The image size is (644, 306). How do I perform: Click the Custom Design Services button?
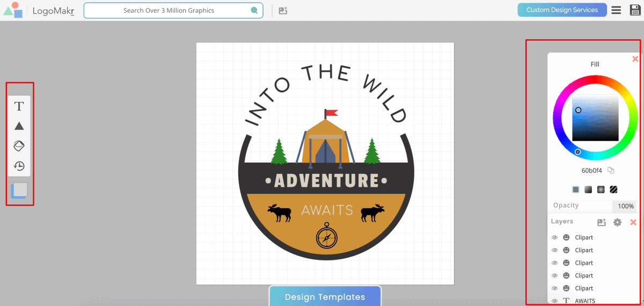click(x=562, y=10)
